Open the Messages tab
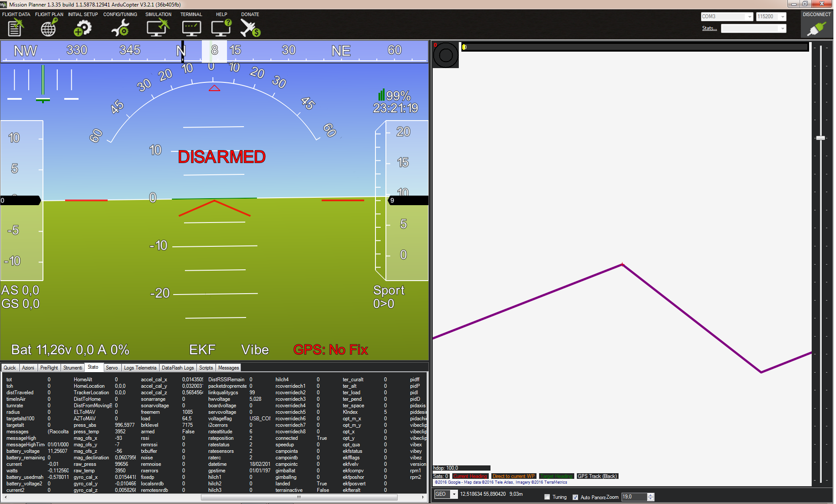 pyautogui.click(x=229, y=368)
